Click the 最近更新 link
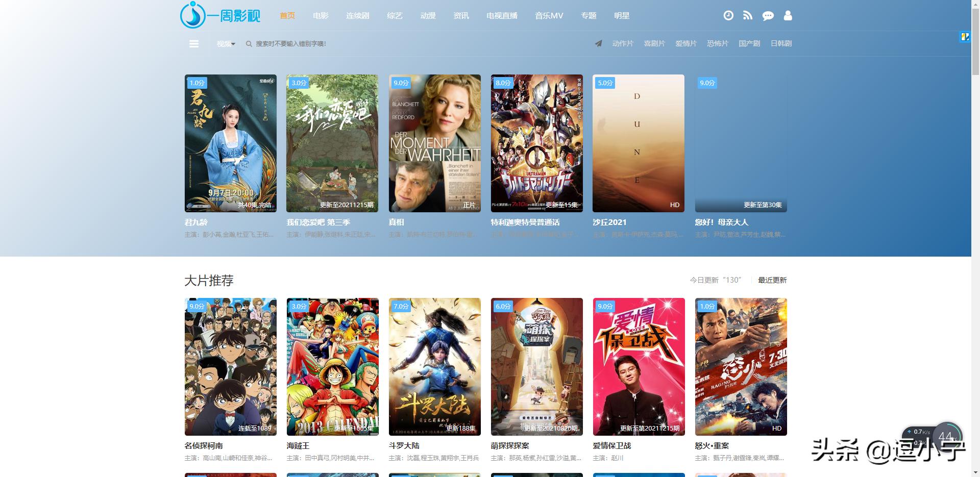 coord(772,280)
